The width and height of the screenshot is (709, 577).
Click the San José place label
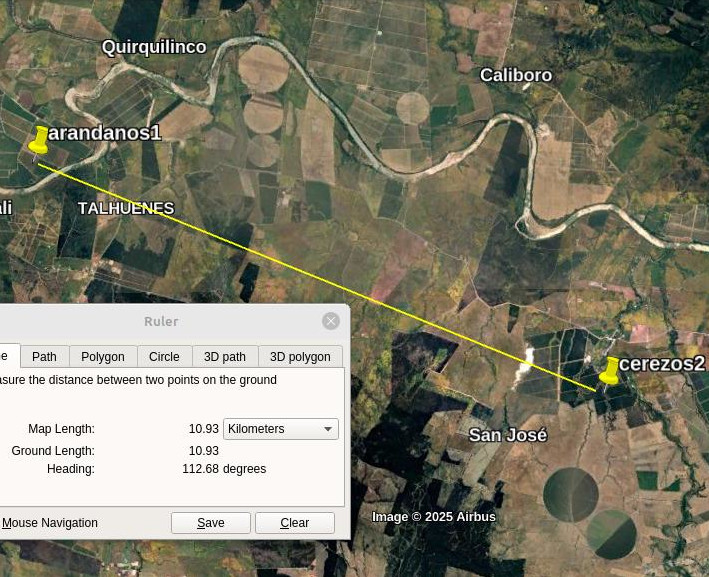click(x=508, y=435)
